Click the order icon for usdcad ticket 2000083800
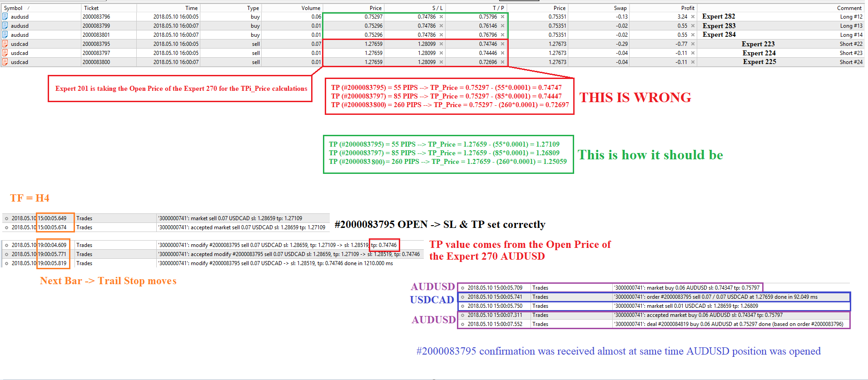The width and height of the screenshot is (868, 380). pyautogui.click(x=5, y=62)
